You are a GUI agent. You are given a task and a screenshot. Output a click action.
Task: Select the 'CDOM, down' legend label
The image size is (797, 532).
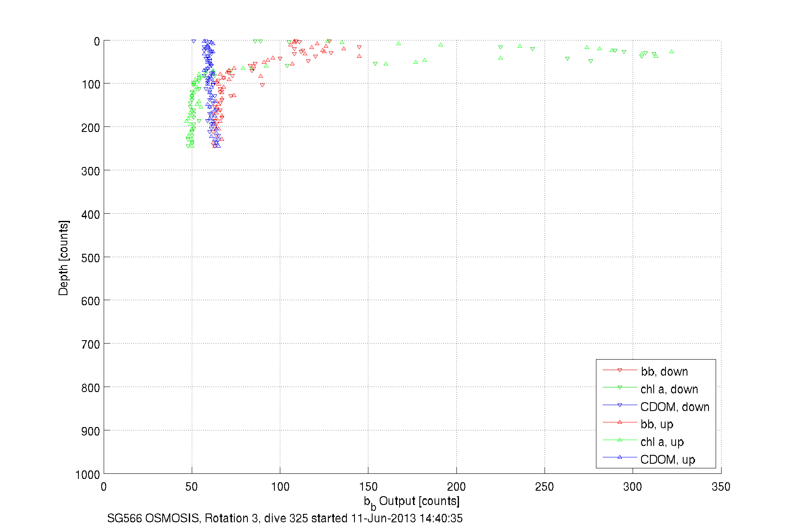[674, 407]
